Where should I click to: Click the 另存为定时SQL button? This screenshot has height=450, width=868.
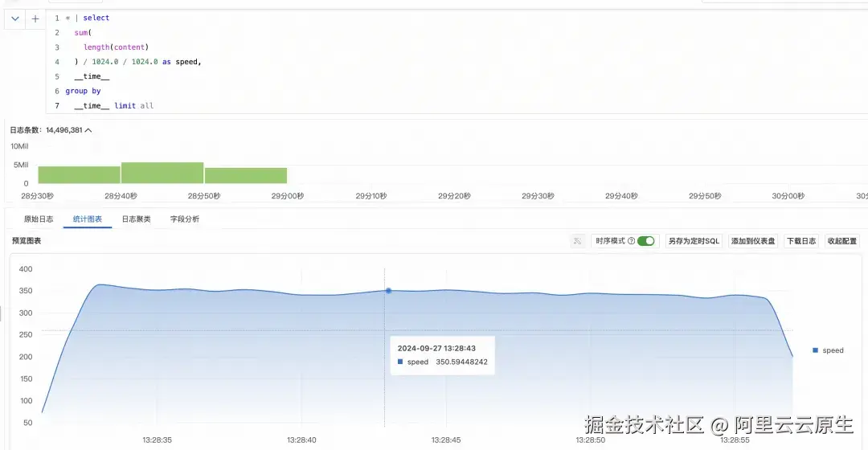tap(694, 241)
